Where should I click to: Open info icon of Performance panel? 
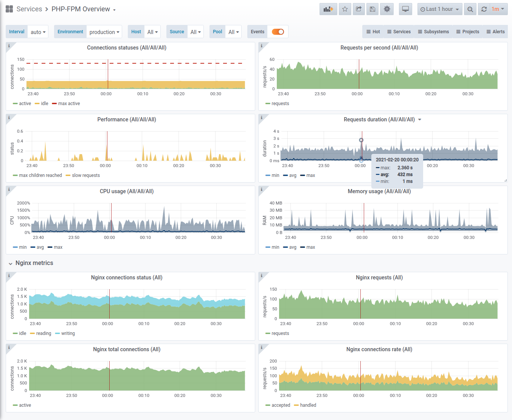click(x=9, y=117)
